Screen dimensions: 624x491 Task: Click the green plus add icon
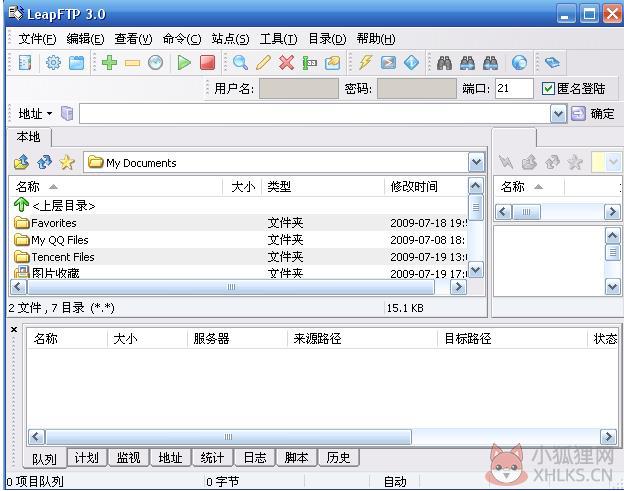coord(109,63)
